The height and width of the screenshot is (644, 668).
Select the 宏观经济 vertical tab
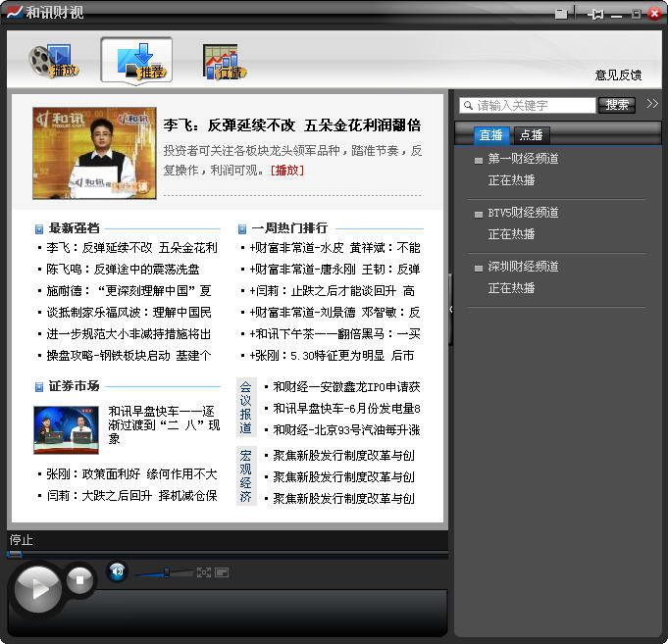click(x=246, y=475)
